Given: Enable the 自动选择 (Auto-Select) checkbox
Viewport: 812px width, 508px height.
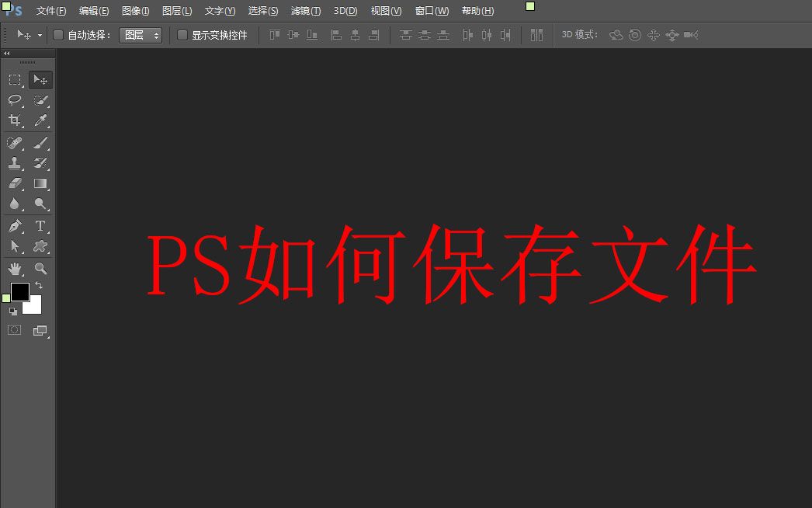Looking at the screenshot, I should coord(58,35).
